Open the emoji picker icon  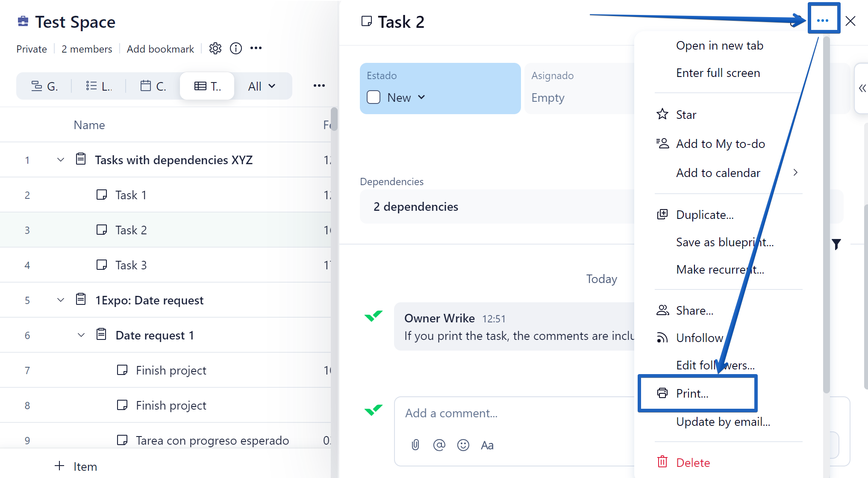tap(463, 445)
